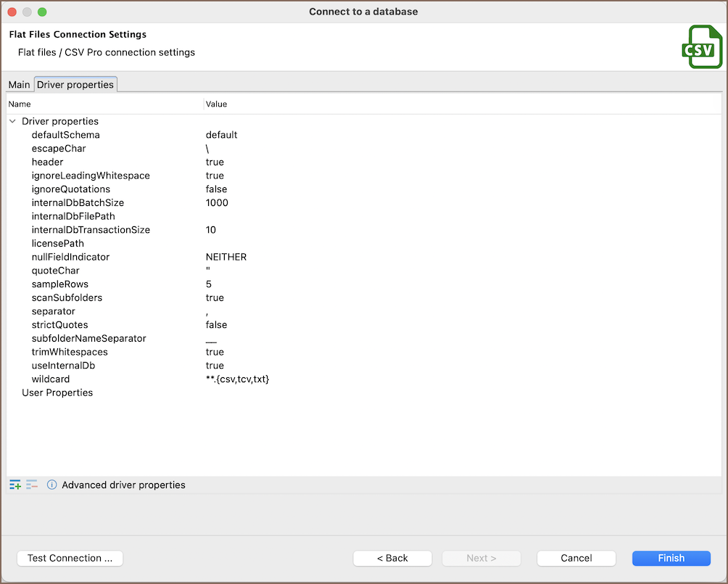Click the Name column header

coord(20,104)
